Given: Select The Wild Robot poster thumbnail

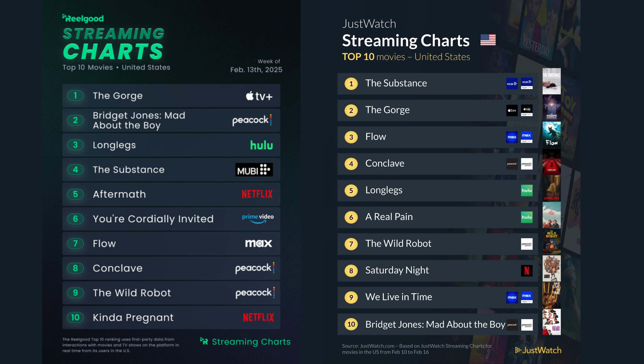Looking at the screenshot, I should pyautogui.click(x=551, y=242).
